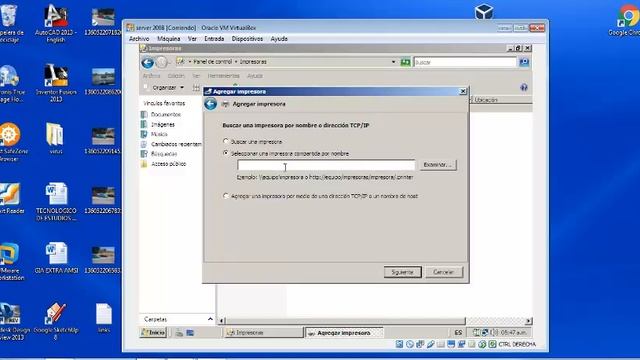Select the TECNOLOGICO DE ESTUDIOS Word document
Screen dimensions: 640x360
point(56,202)
